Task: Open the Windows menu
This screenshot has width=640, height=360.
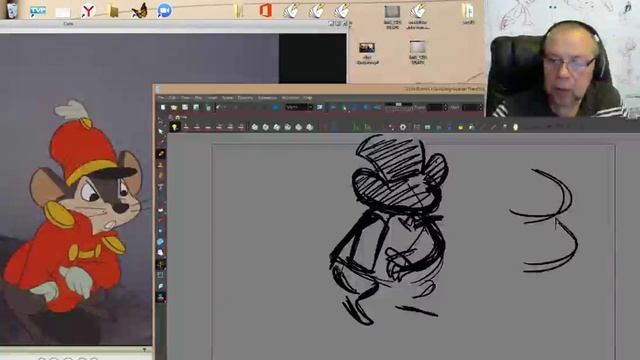Action: (290, 98)
